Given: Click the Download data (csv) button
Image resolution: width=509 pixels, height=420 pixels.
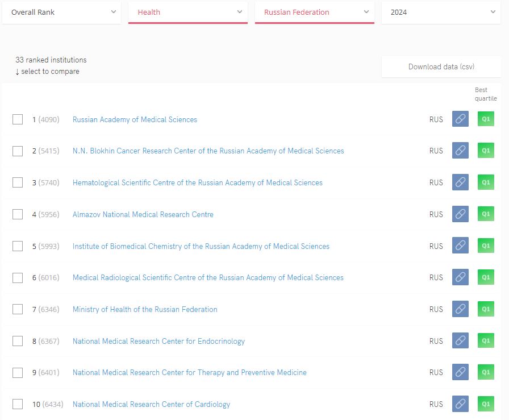Looking at the screenshot, I should point(441,66).
